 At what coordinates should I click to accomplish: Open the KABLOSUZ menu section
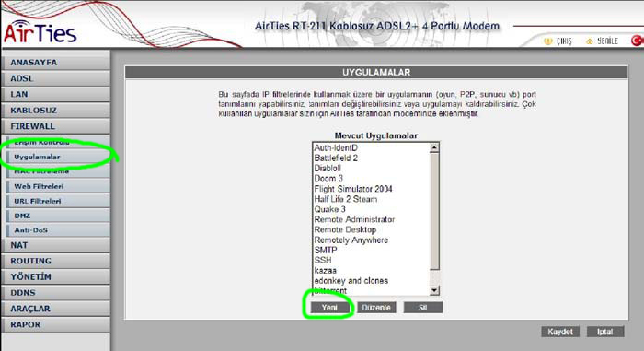click(56, 111)
